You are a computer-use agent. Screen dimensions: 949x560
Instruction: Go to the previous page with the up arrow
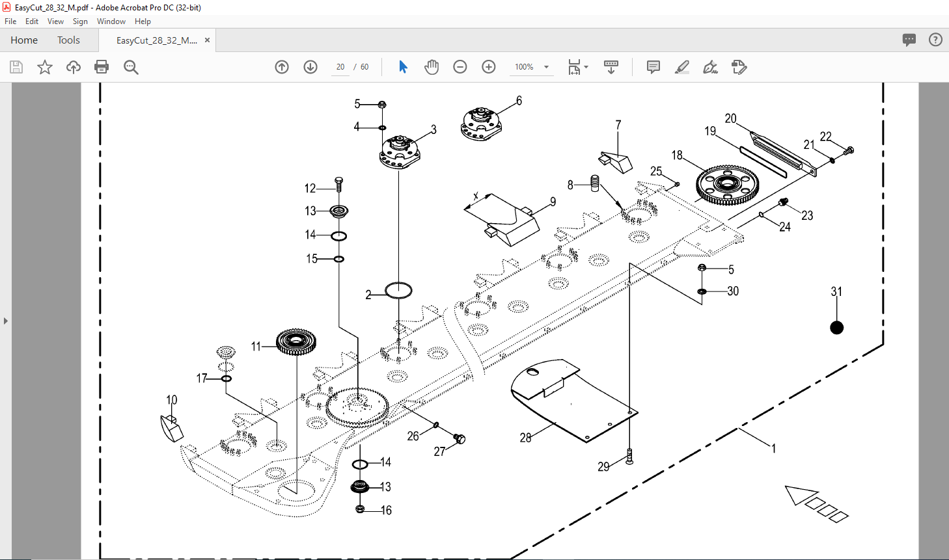pyautogui.click(x=282, y=67)
